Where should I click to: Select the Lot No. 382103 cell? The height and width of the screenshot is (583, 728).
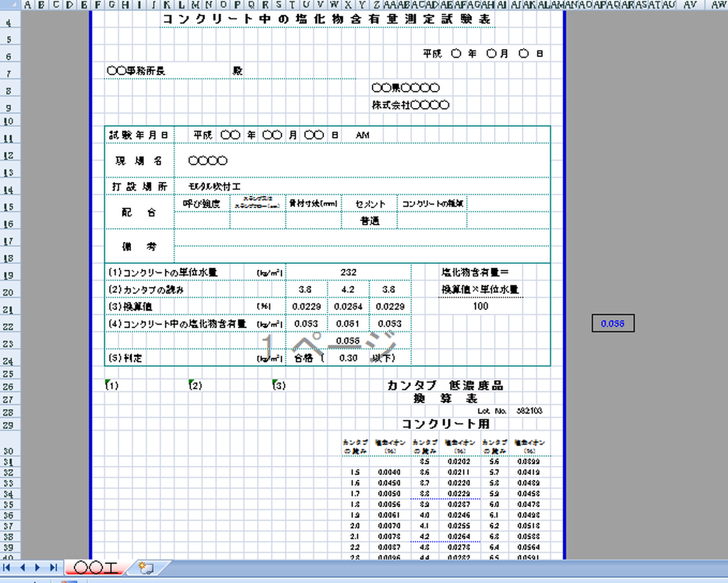click(529, 411)
